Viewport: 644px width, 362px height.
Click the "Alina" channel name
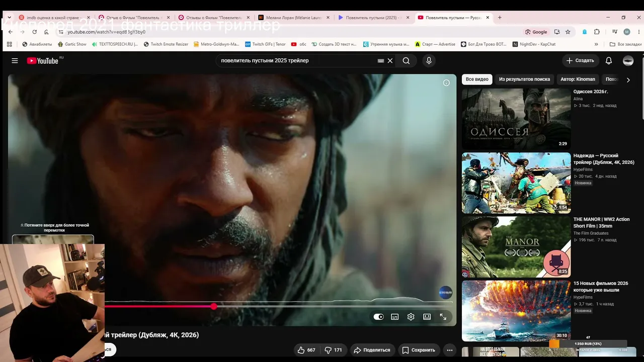click(578, 99)
